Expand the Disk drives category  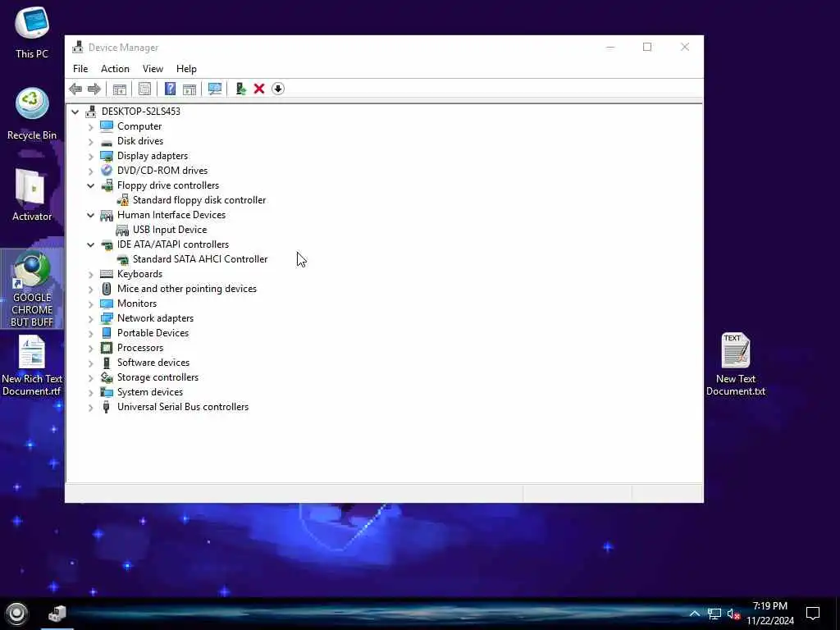coord(90,141)
